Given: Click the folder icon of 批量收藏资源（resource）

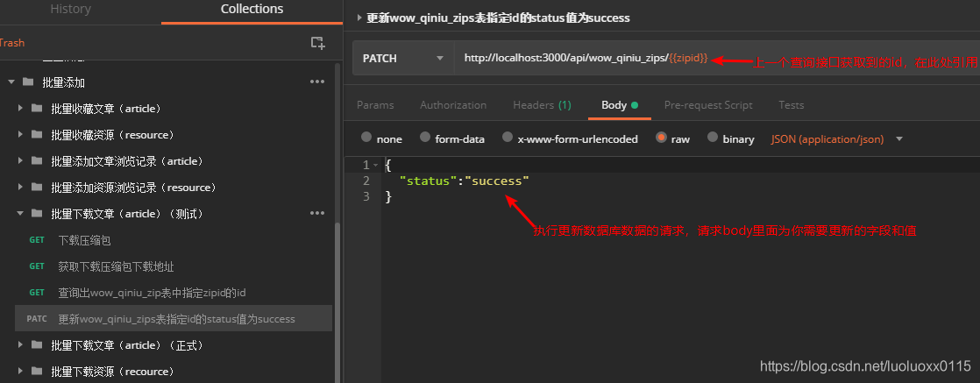Looking at the screenshot, I should (x=37, y=134).
